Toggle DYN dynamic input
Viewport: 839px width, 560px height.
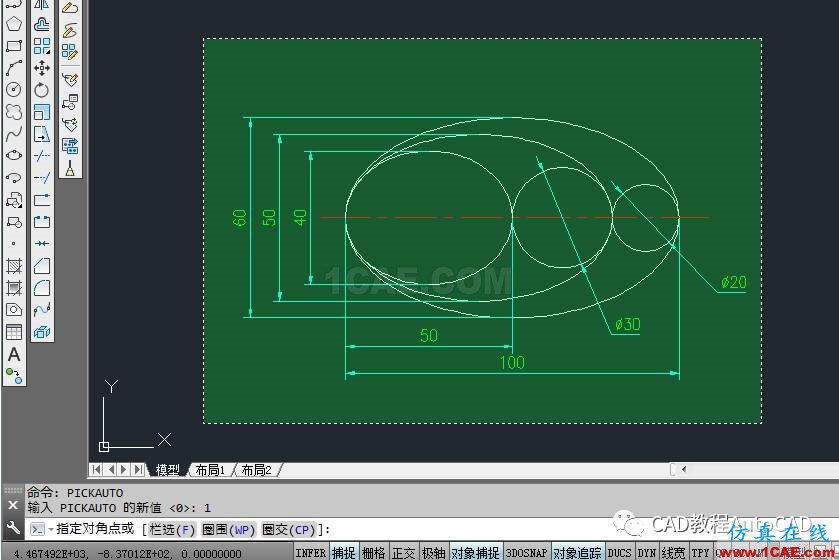(x=646, y=553)
